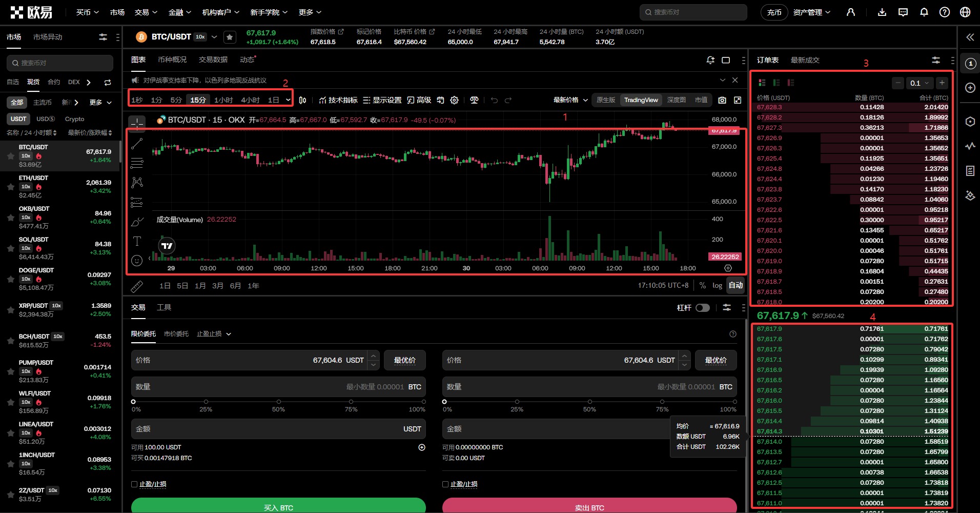Click the download app icon in header
The image size is (980, 513).
click(x=882, y=12)
